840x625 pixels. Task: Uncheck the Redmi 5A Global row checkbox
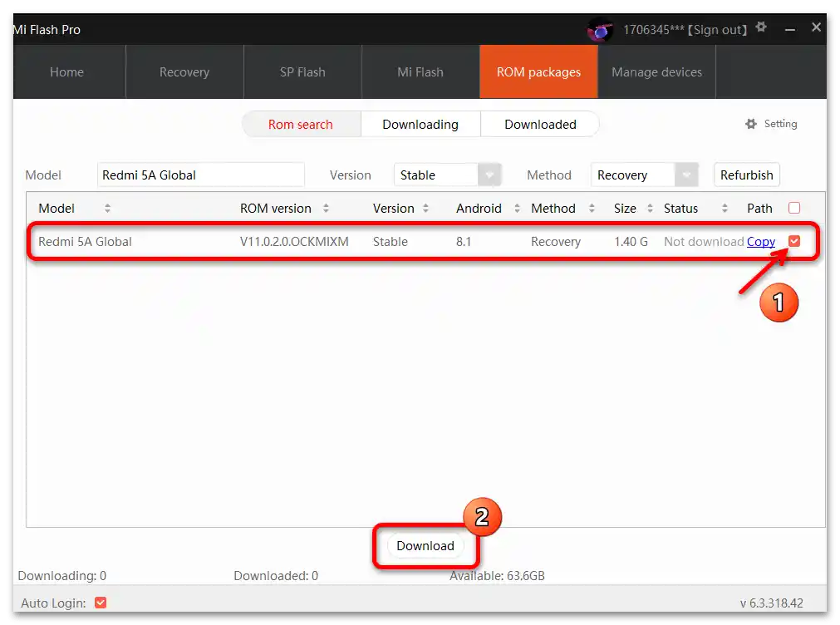794,241
